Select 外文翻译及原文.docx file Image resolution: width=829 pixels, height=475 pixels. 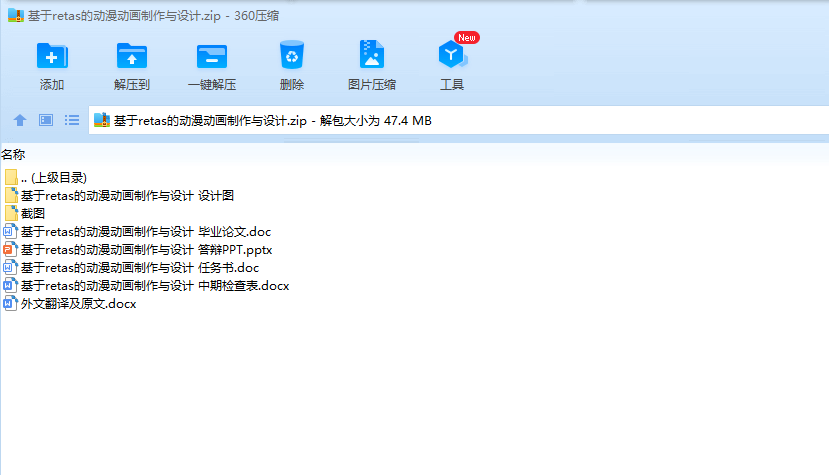pyautogui.click(x=70, y=304)
